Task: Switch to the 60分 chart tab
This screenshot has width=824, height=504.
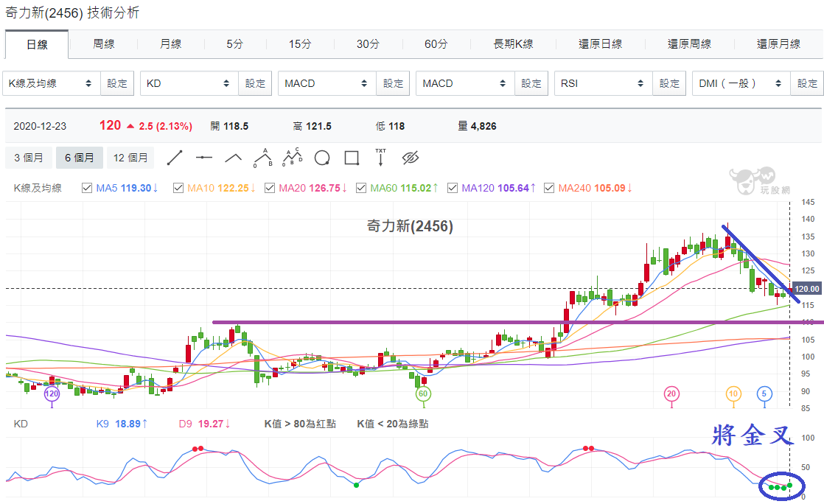Action: (x=436, y=44)
